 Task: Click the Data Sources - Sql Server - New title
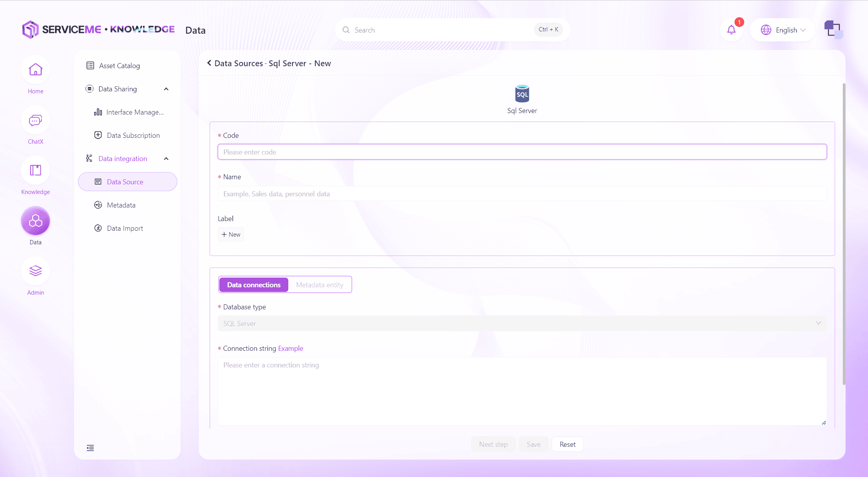pyautogui.click(x=273, y=63)
